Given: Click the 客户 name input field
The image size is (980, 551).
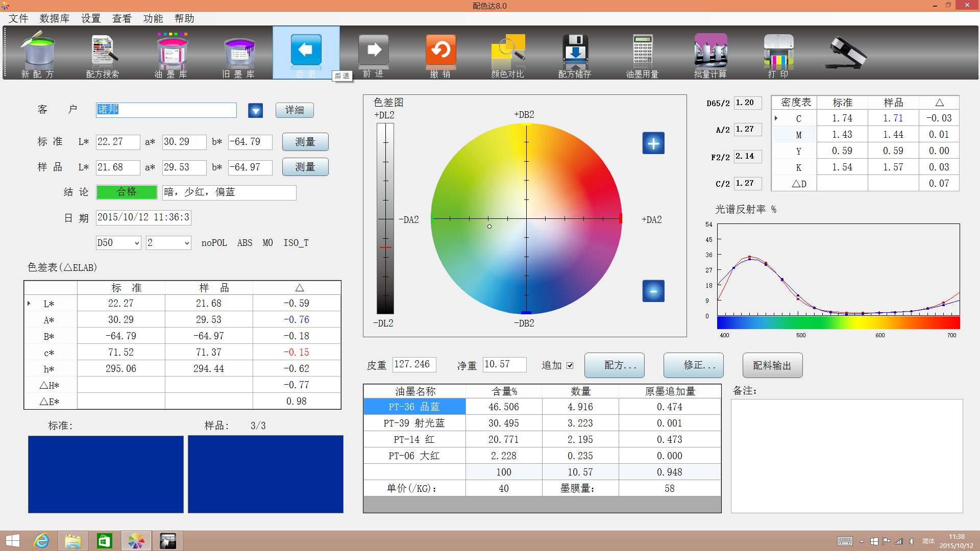Looking at the screenshot, I should [x=166, y=110].
